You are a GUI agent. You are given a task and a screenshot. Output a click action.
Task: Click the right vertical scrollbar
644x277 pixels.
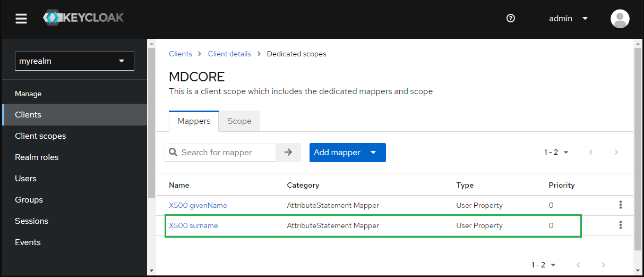[638, 149]
